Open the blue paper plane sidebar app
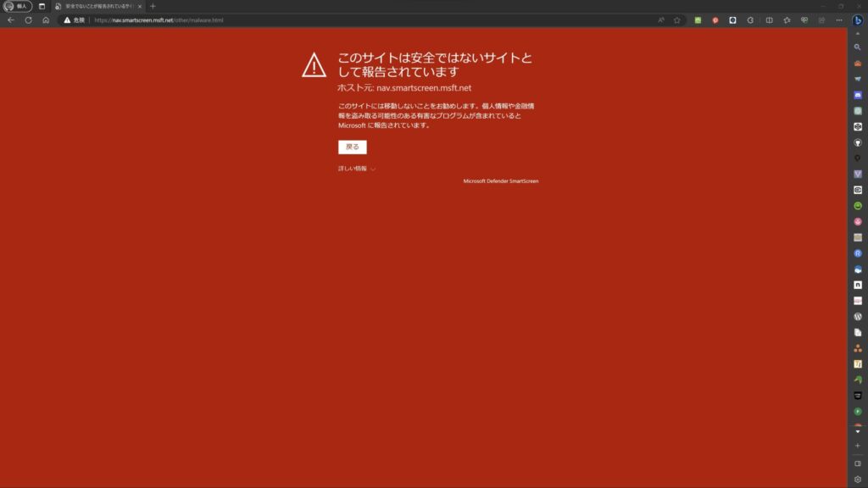The width and height of the screenshot is (868, 488). (x=858, y=79)
